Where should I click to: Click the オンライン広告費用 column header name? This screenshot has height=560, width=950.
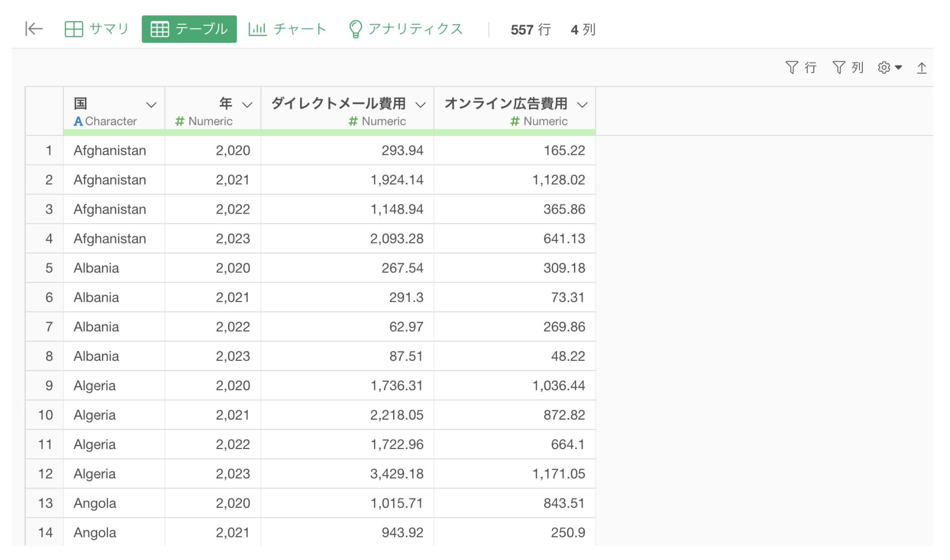click(x=506, y=103)
